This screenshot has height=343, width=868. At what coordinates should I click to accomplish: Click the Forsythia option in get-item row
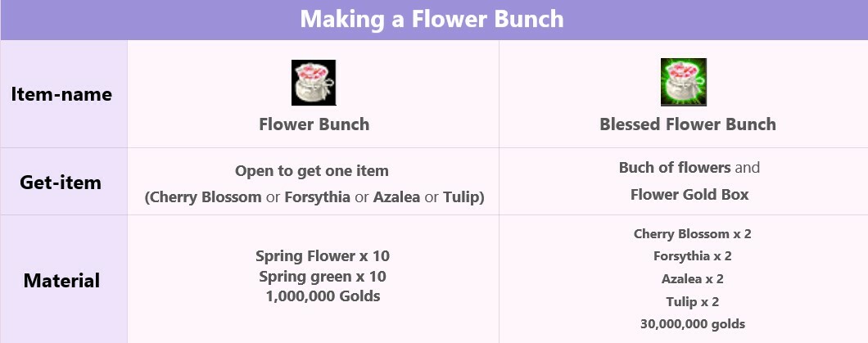click(317, 197)
